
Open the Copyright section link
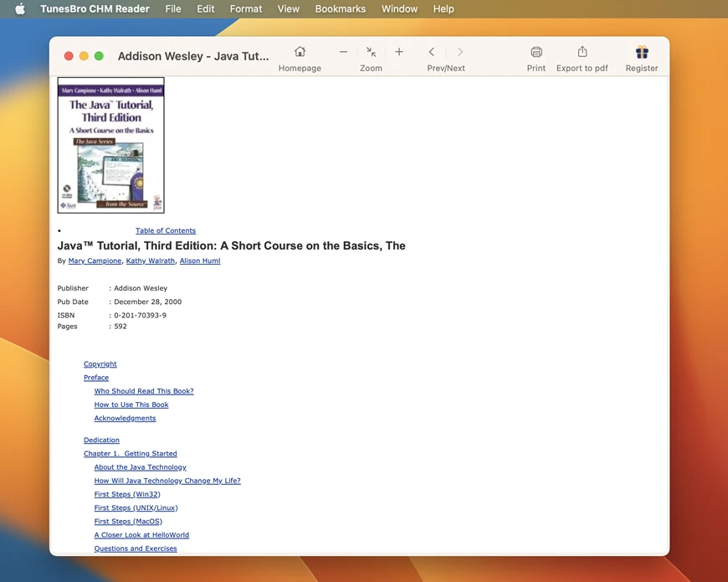100,363
